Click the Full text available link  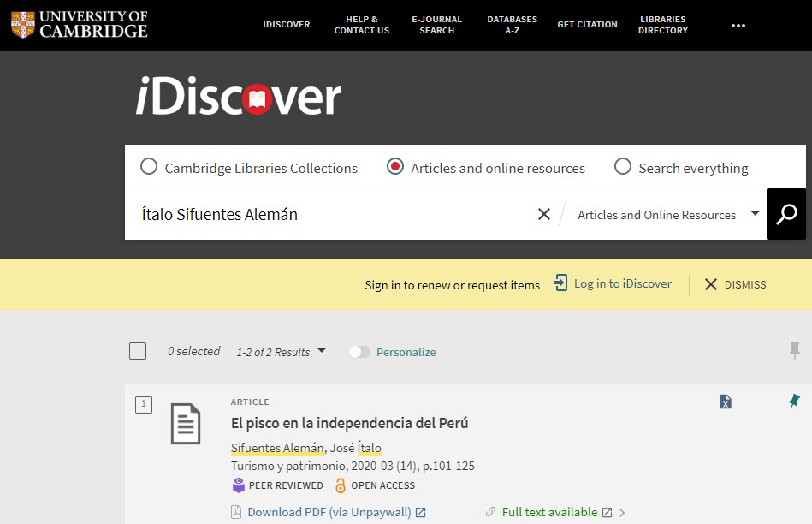click(549, 512)
